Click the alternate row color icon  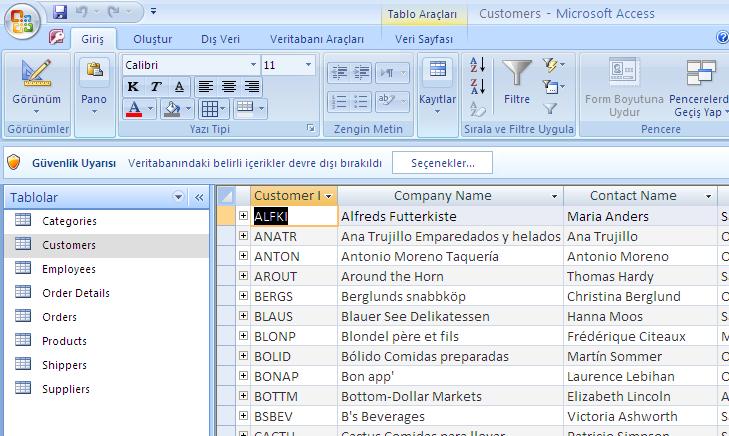pyautogui.click(x=245, y=107)
